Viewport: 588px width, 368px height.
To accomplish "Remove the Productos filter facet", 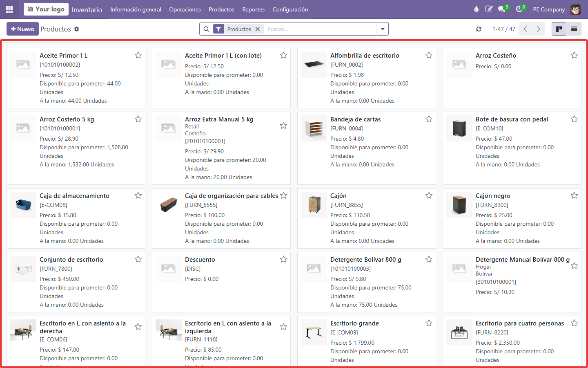I will click(258, 29).
